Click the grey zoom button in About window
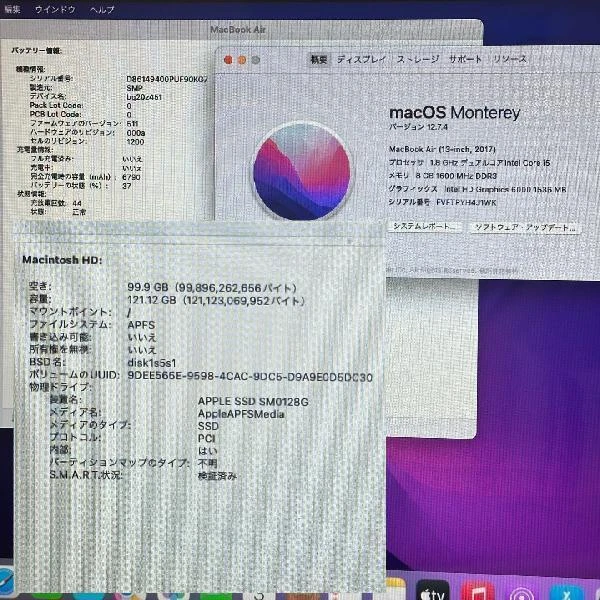This screenshot has width=600, height=600. pos(256,60)
